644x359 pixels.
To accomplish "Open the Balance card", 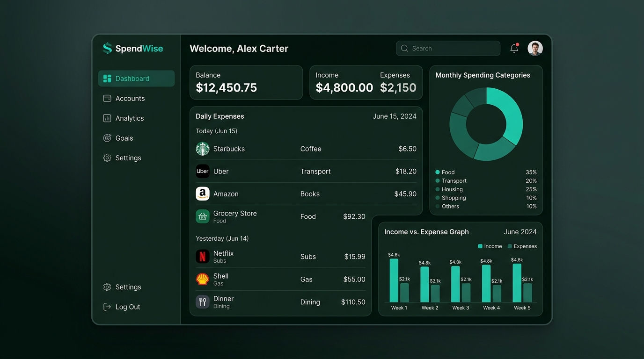I will [x=246, y=82].
